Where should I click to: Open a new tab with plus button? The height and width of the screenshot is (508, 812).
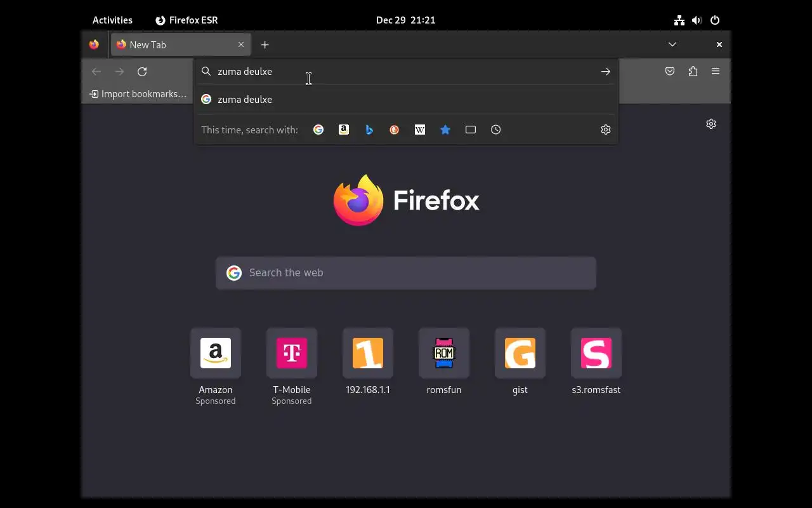coord(265,44)
